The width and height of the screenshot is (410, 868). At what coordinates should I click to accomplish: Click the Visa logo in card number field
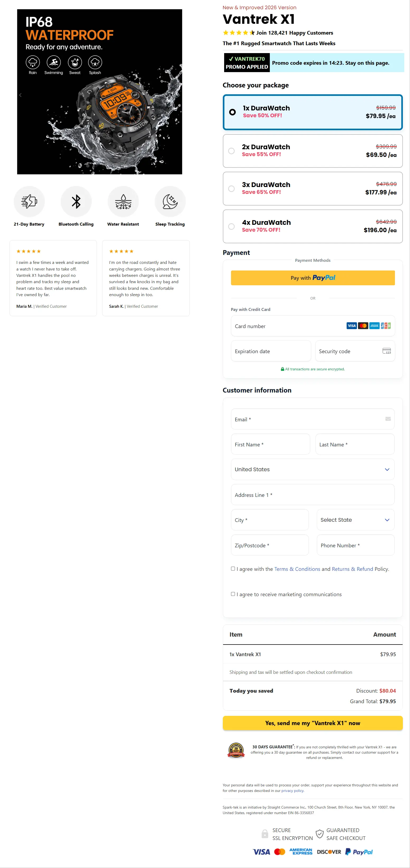click(x=351, y=326)
